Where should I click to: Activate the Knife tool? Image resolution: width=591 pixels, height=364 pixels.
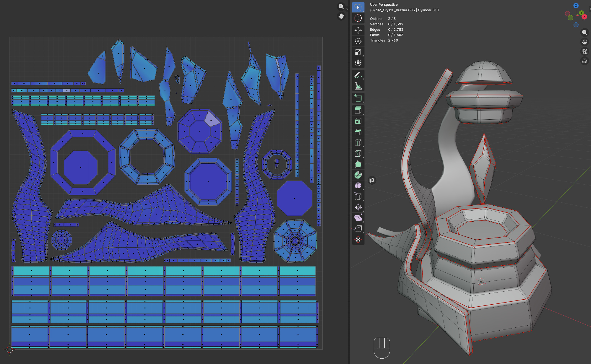(358, 153)
